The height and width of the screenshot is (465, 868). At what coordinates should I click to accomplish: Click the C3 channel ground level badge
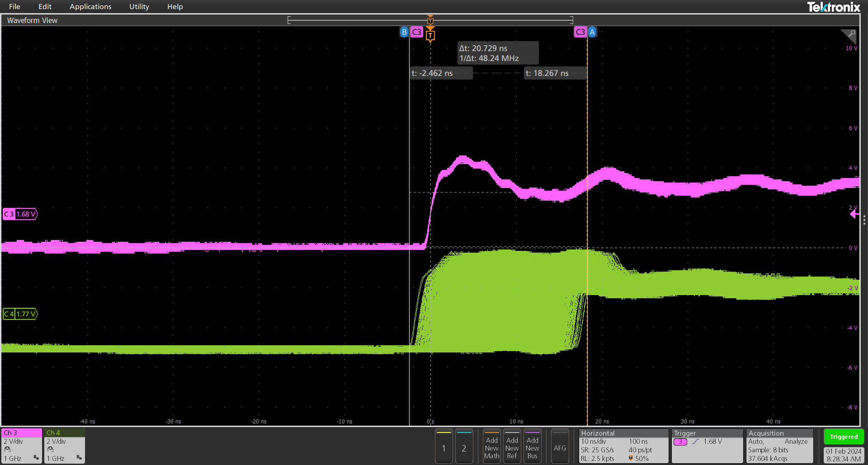(x=20, y=214)
